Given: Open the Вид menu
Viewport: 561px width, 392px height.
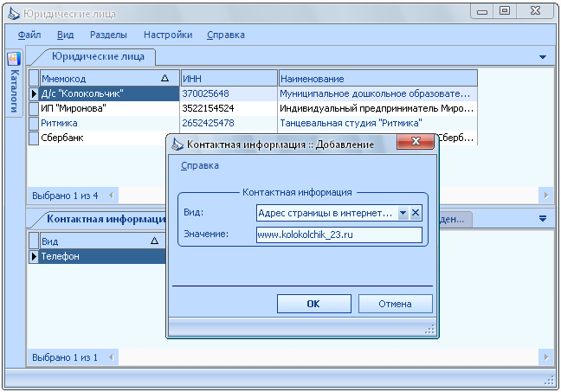Looking at the screenshot, I should (x=65, y=35).
